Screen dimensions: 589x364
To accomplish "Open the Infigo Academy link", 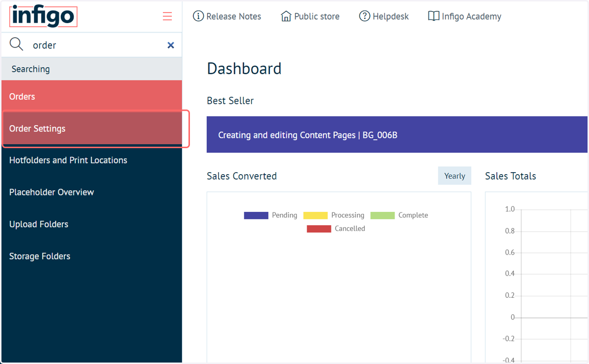I will pos(472,17).
